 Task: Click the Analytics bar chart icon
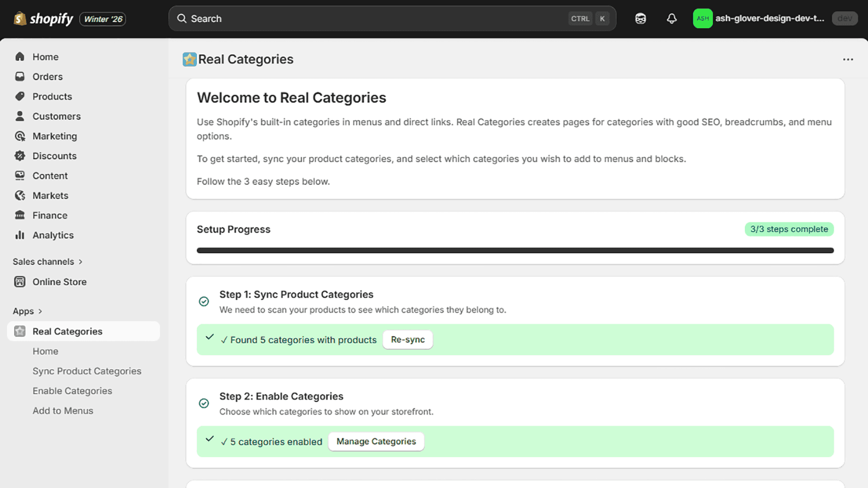(20, 235)
